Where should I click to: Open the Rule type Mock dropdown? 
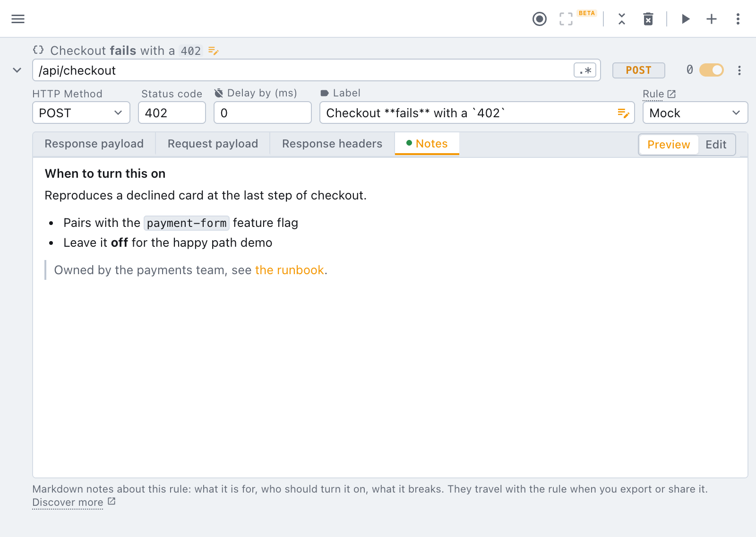pyautogui.click(x=696, y=113)
